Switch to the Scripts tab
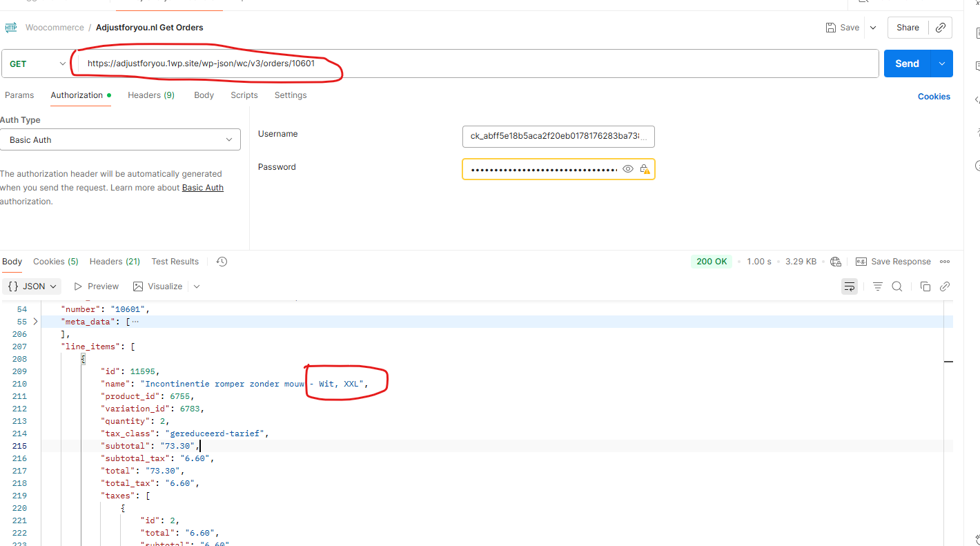This screenshot has height=546, width=980. coord(244,95)
